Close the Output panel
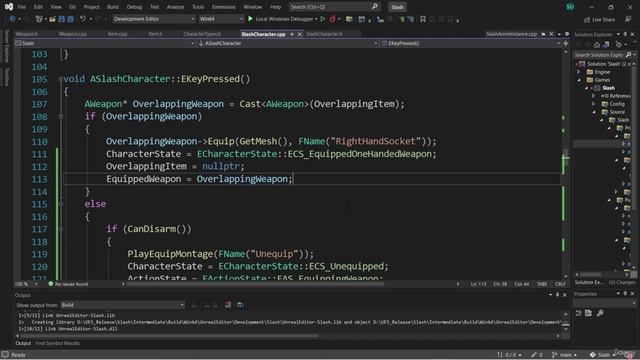Image resolution: width=640 pixels, height=360 pixels. [x=565, y=295]
